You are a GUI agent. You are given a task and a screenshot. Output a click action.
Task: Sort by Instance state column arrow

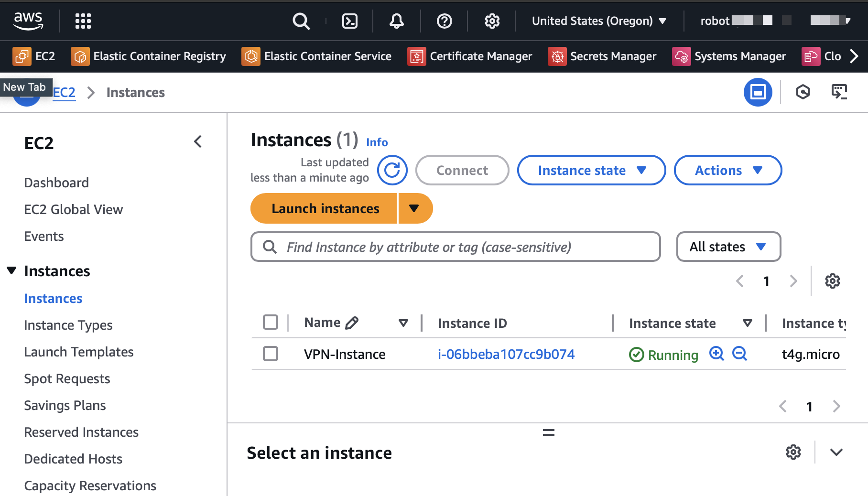point(748,323)
